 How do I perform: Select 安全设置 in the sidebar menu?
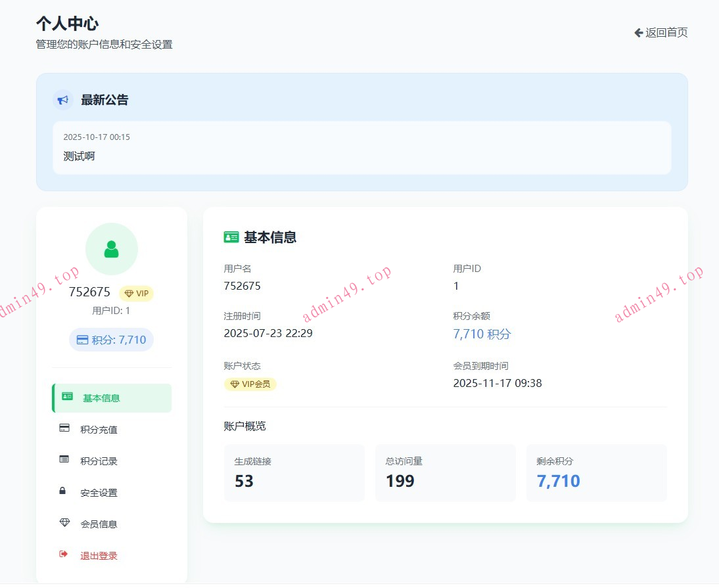[99, 493]
